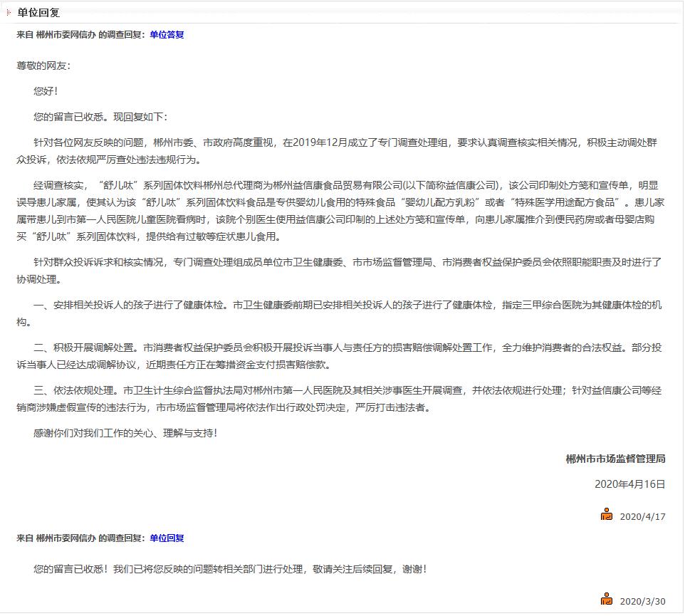Click the greeting line 尊敬的网友

pyautogui.click(x=45, y=69)
